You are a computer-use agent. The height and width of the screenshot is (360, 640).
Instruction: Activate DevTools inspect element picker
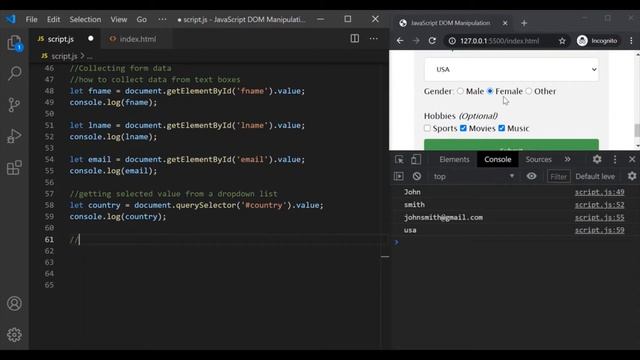click(399, 160)
